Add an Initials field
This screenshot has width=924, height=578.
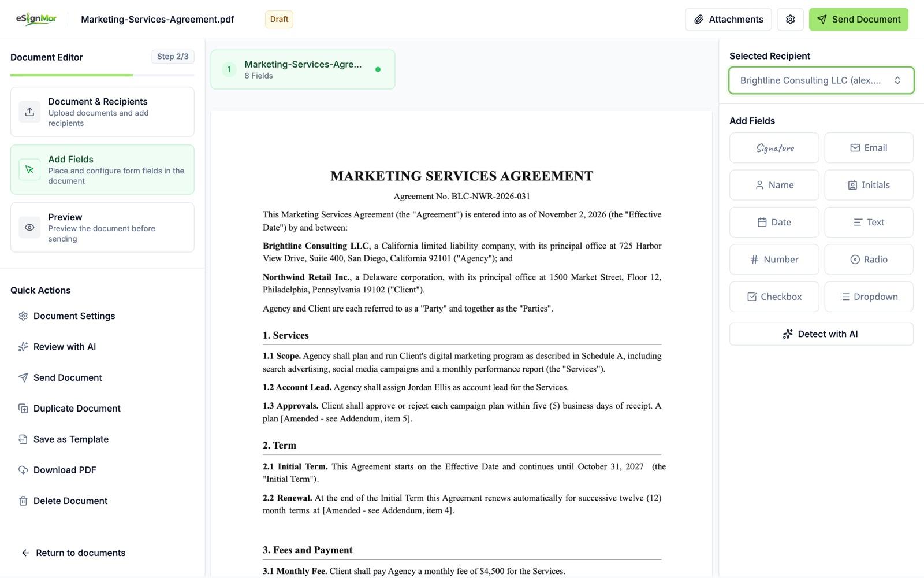(869, 185)
